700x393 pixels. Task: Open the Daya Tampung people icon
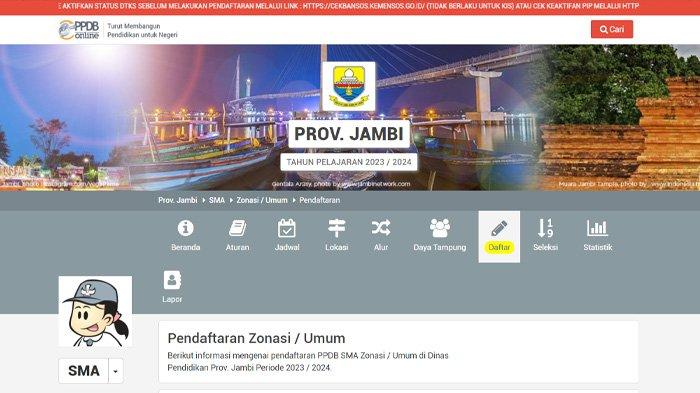click(x=440, y=228)
